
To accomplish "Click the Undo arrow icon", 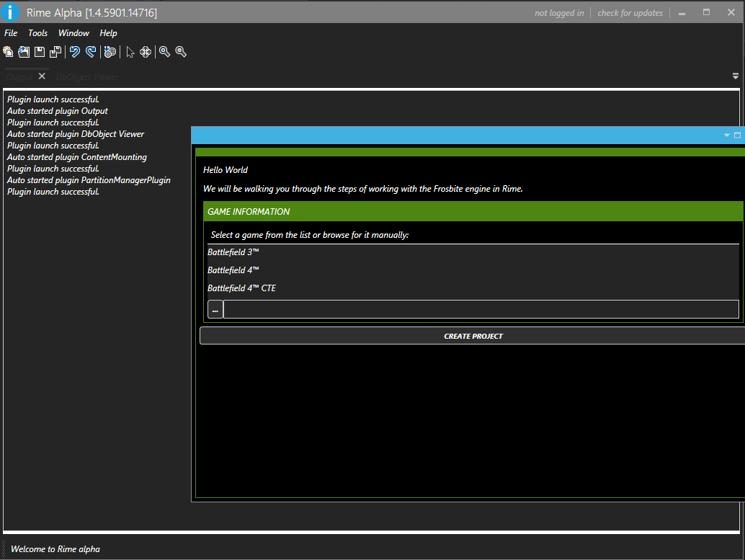I will click(x=75, y=52).
